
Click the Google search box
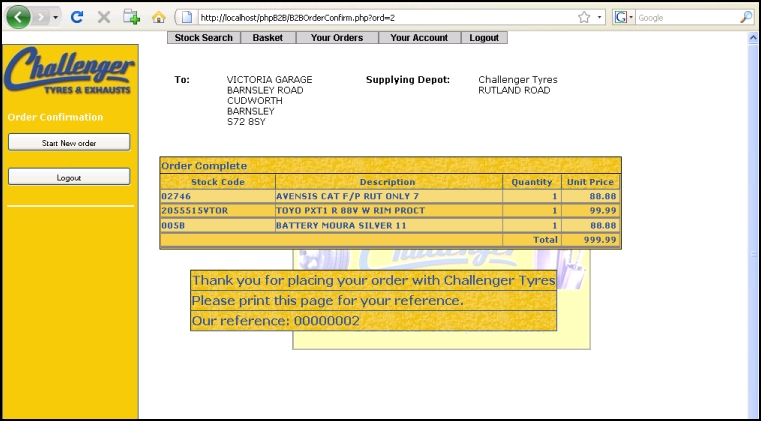point(687,18)
